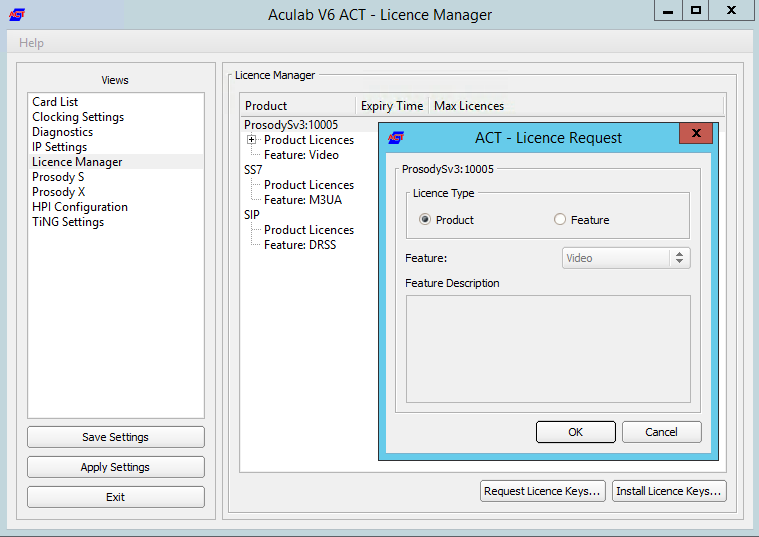Cancel the licence request dialog

661,432
